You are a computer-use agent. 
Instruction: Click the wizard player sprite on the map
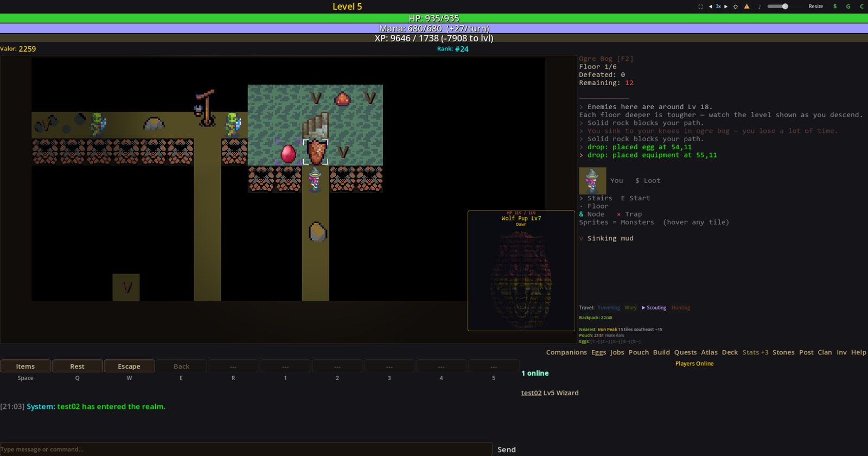(x=315, y=180)
